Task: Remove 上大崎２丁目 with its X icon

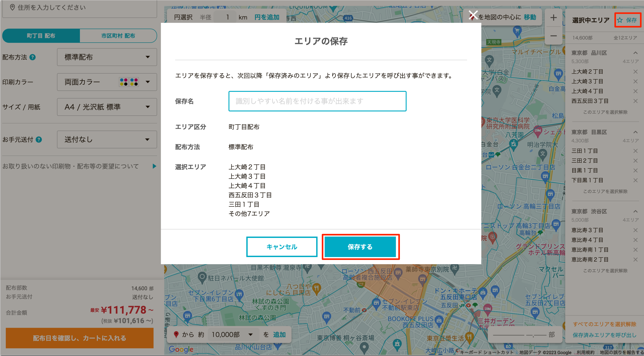Action: (635, 72)
